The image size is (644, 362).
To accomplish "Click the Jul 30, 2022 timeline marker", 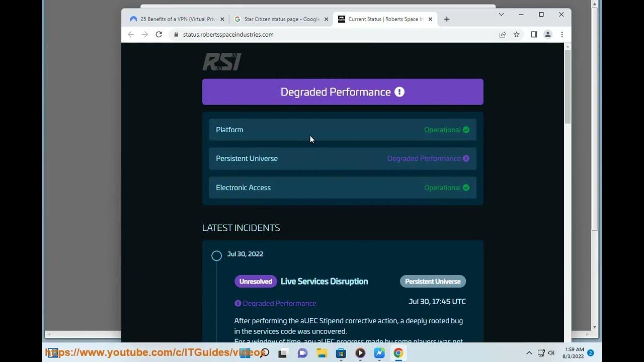I will pos(216,256).
